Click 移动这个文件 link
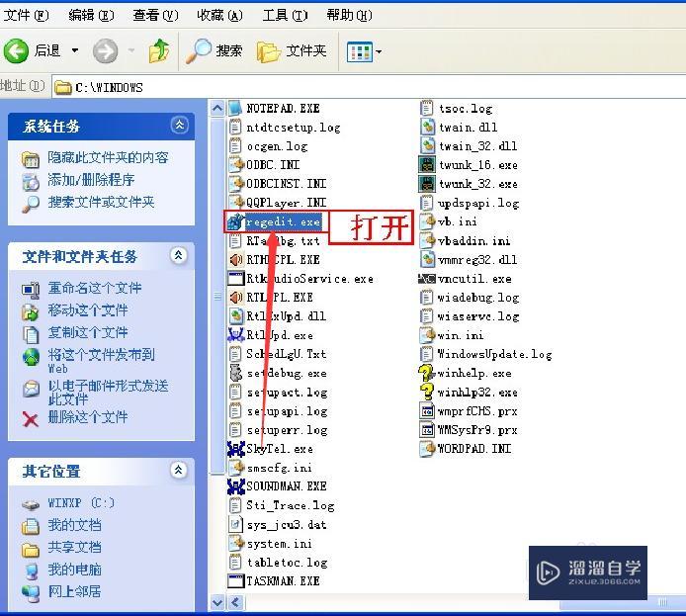The width and height of the screenshot is (686, 616). click(88, 310)
